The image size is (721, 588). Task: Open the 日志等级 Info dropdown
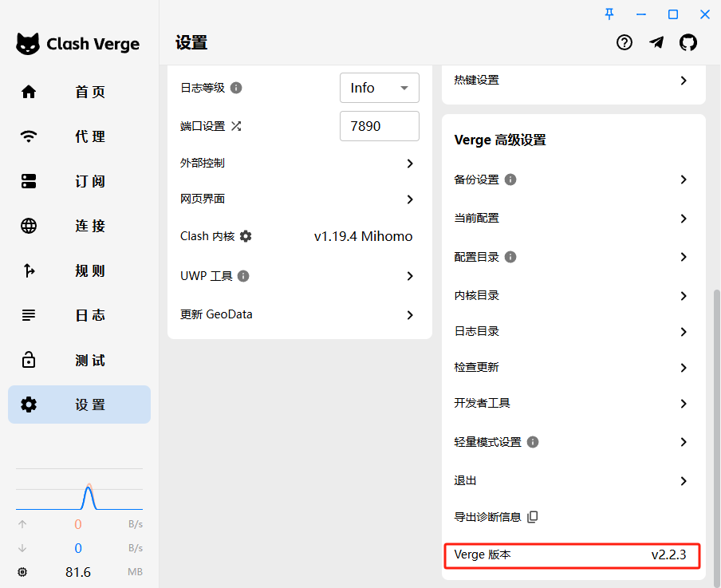point(380,88)
